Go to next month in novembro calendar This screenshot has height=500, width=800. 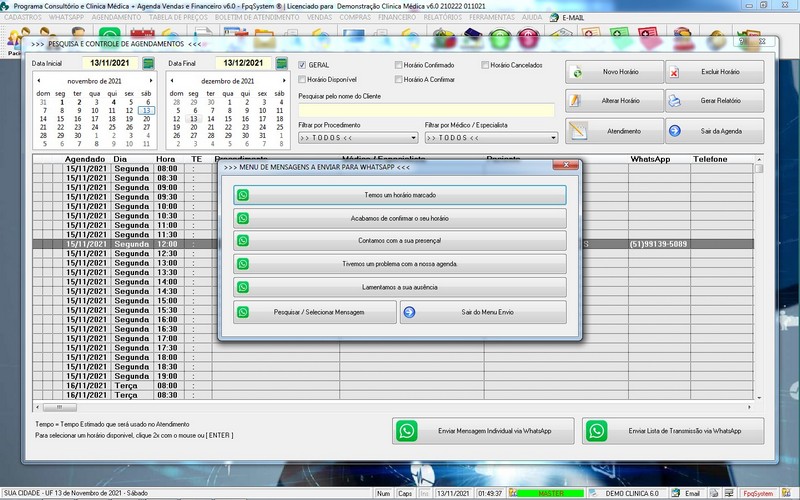pos(151,81)
